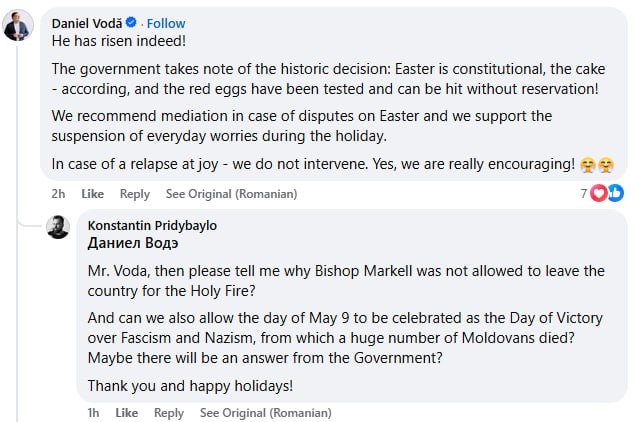Like Daniel Vodă's comment
The image size is (637, 422).
(92, 194)
